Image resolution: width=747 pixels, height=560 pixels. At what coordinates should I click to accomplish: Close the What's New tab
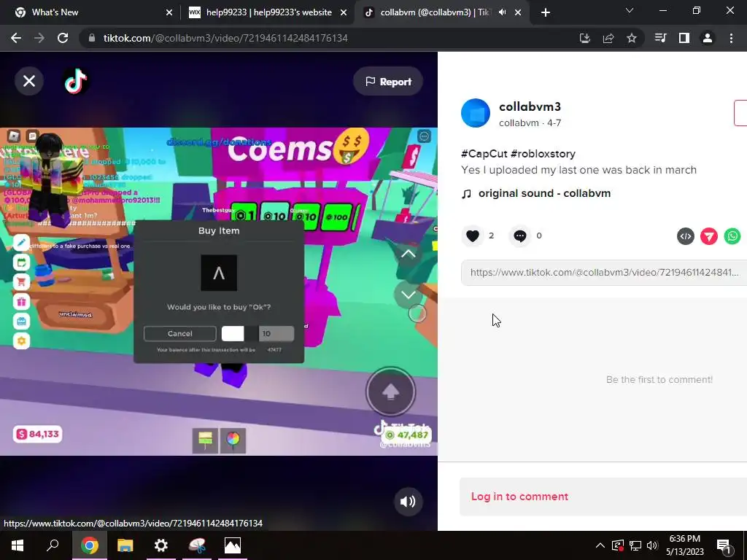pyautogui.click(x=169, y=12)
